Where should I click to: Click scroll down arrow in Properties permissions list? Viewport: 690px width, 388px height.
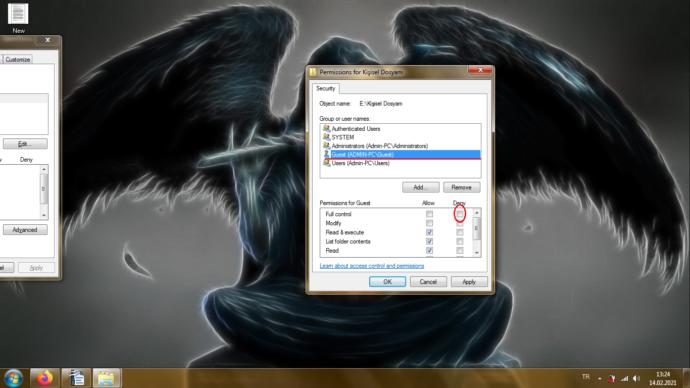[x=44, y=215]
